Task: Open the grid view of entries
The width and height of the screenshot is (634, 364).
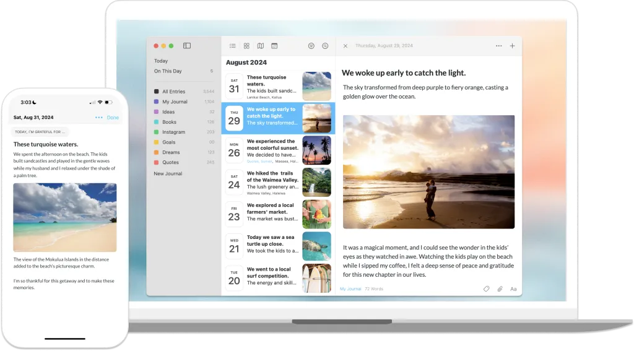Action: [246, 45]
